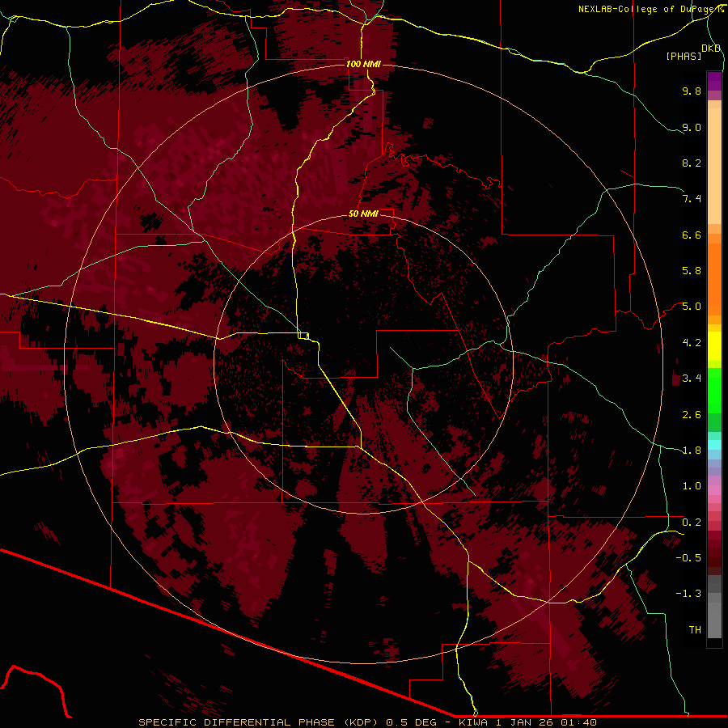728x728 pixels.
Task: Click the 9.0 value on the scale
Action: tap(692, 127)
